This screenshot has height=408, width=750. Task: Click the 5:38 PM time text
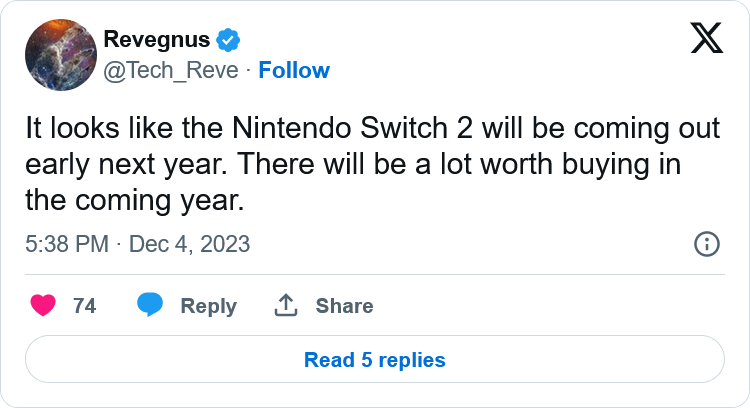click(x=67, y=244)
